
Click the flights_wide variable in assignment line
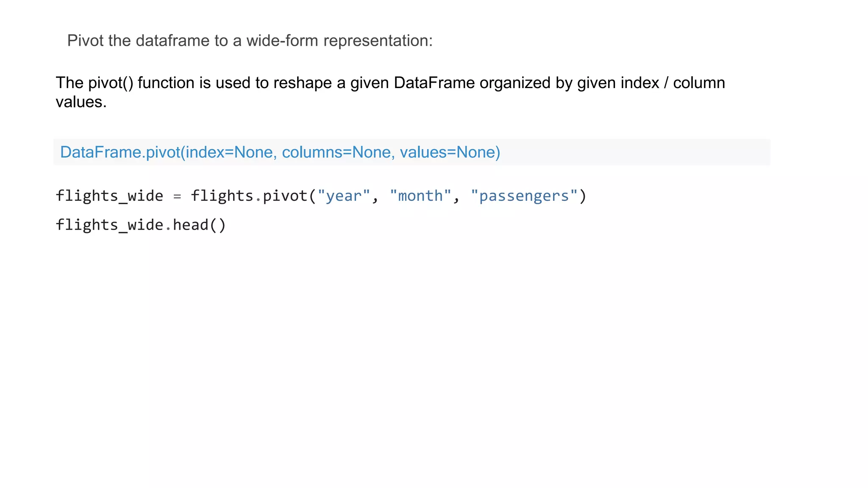click(109, 196)
